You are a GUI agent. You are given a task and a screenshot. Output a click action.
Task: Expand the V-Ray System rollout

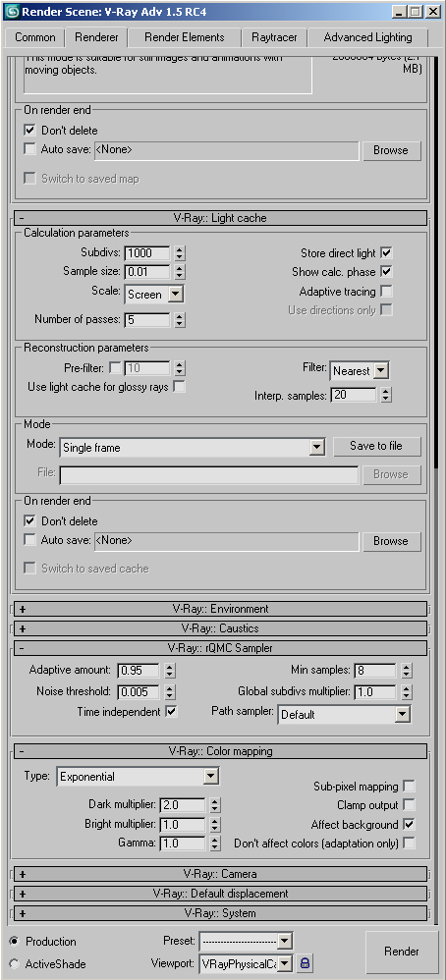[x=221, y=913]
